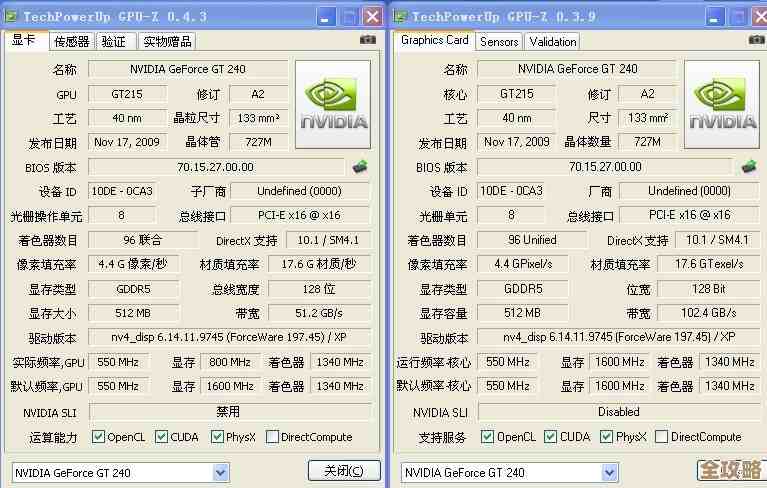Click the driver version field in GPU-Z 0.3.9
Screen dimensions: 767x488
(x=619, y=337)
